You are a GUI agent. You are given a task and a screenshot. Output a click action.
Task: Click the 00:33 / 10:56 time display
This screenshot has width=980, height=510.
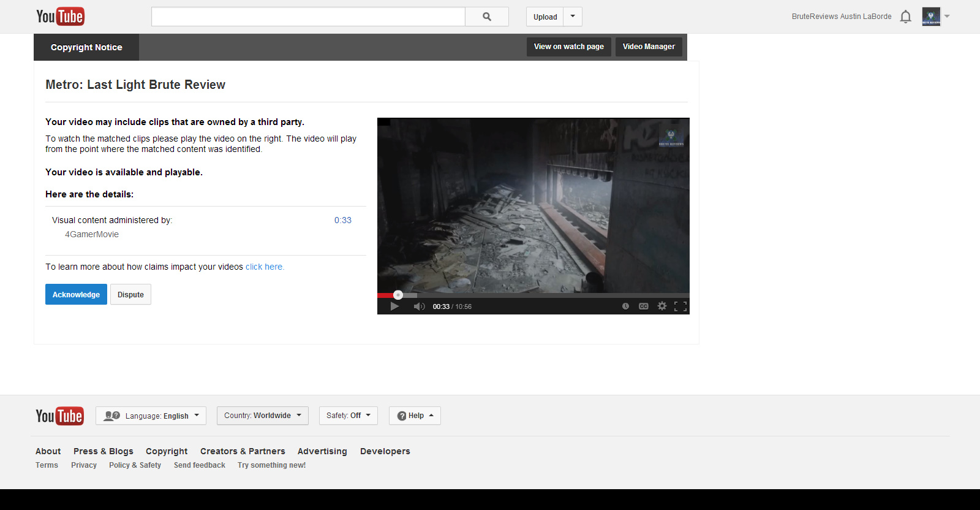(x=452, y=306)
